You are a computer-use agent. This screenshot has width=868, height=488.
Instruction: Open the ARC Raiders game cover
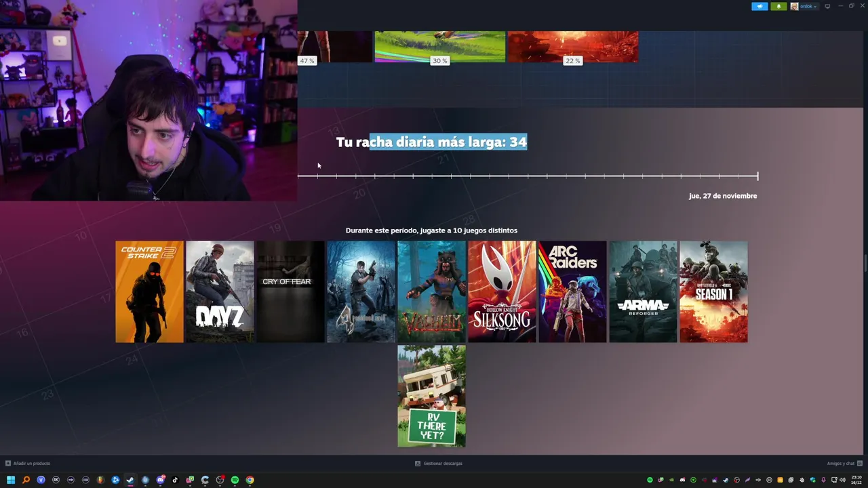coord(572,291)
